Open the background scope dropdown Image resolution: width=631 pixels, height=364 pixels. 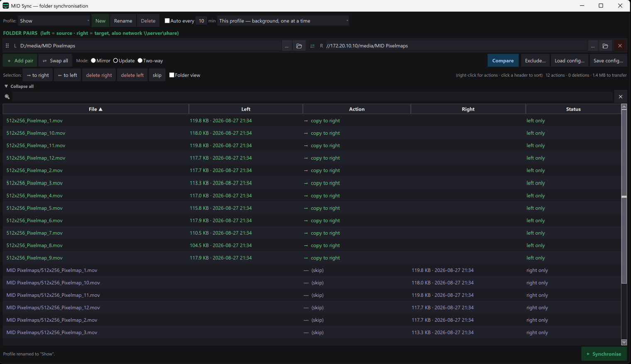point(283,21)
